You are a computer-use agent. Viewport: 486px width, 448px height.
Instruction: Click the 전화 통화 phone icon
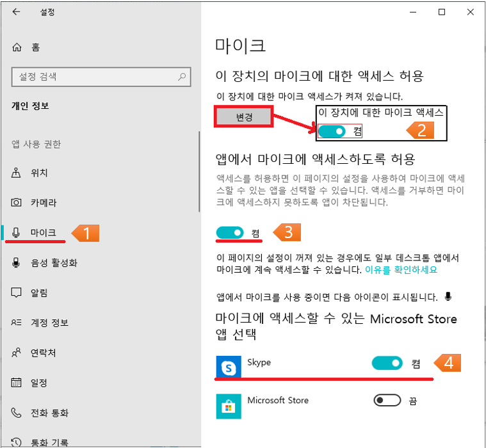[16, 413]
